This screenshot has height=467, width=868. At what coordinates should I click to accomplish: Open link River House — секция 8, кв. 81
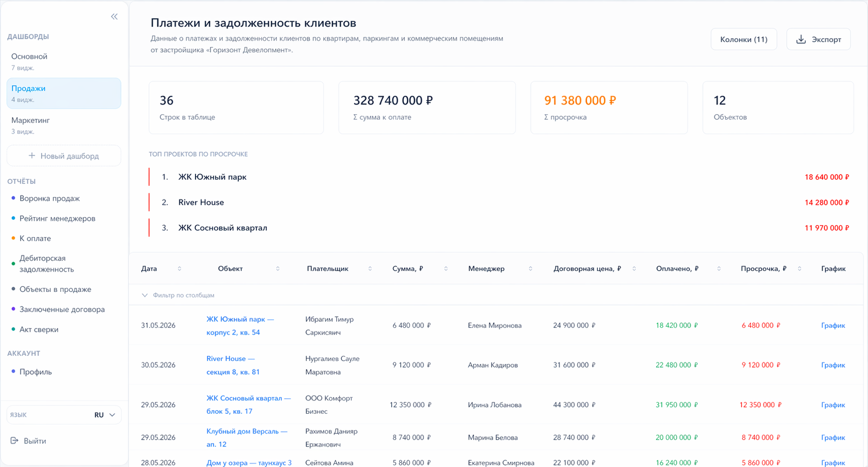(233, 365)
